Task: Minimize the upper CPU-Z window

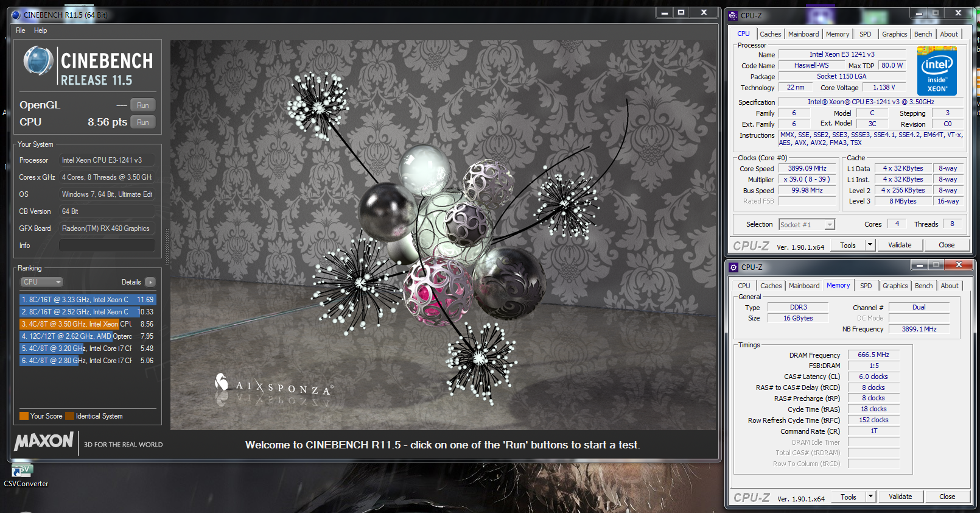Action: 919,13
